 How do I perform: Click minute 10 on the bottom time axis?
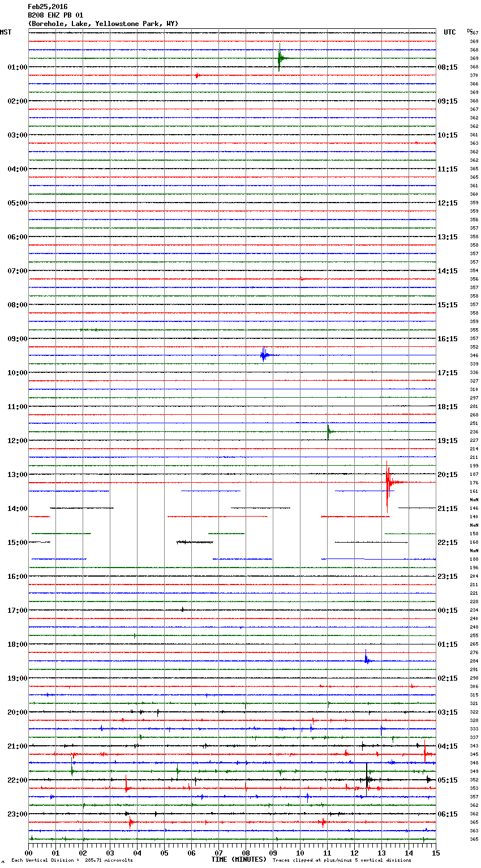(x=300, y=853)
